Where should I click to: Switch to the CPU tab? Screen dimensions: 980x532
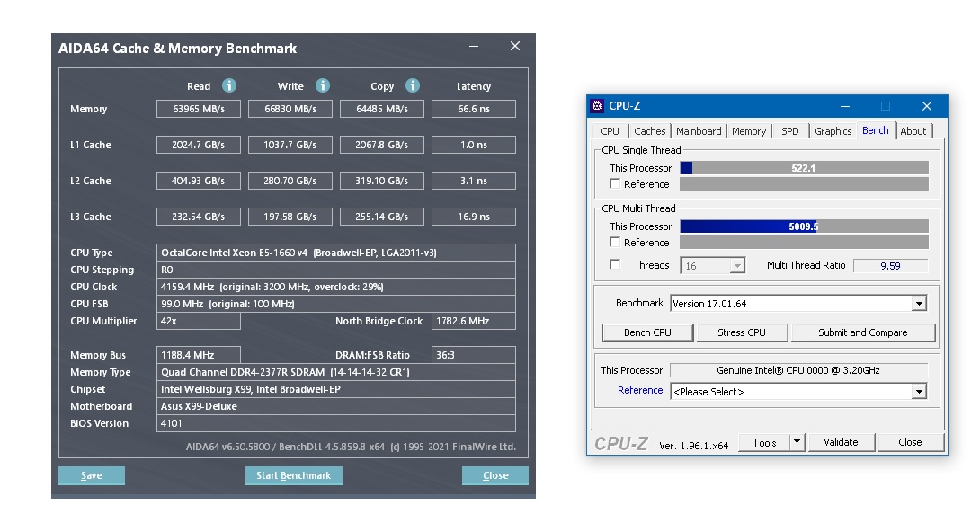(610, 131)
